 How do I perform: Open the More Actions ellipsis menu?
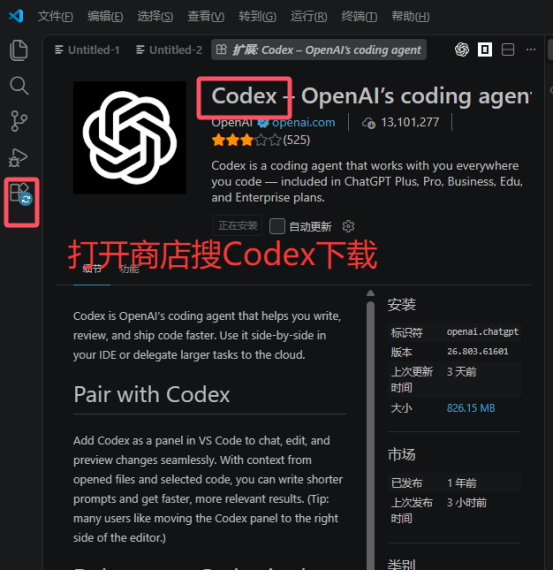click(531, 50)
